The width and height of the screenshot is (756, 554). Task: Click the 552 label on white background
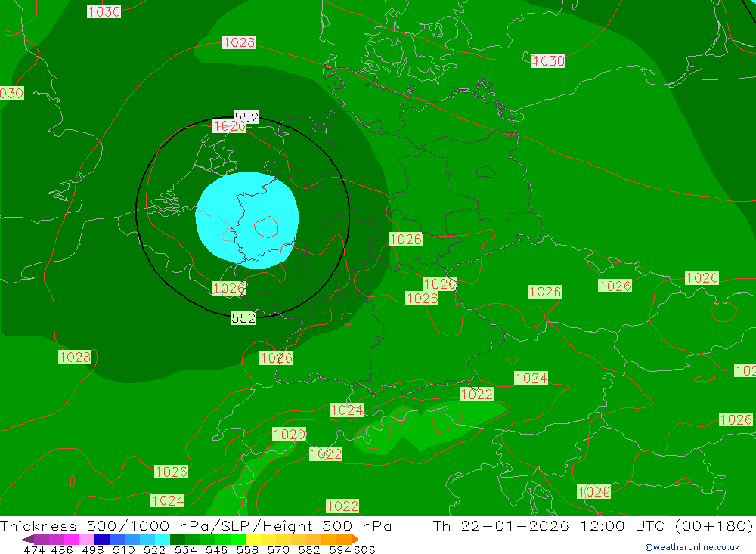click(246, 117)
